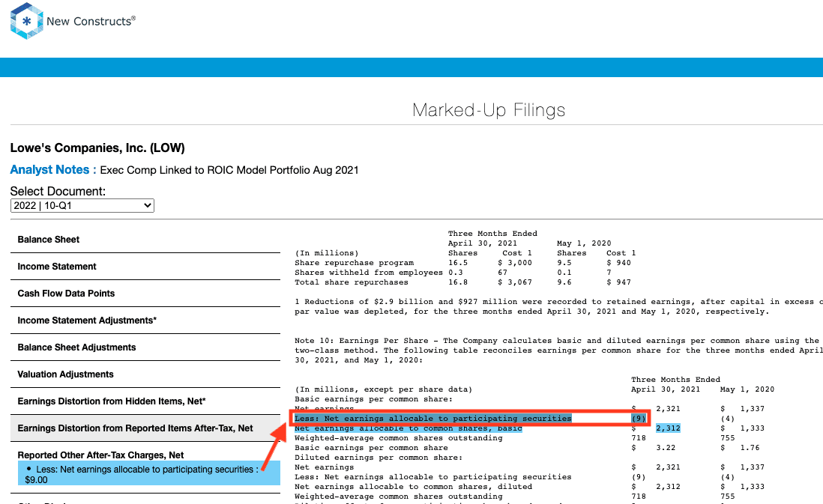Open the Income Statement section
823x504 pixels.
click(145, 267)
